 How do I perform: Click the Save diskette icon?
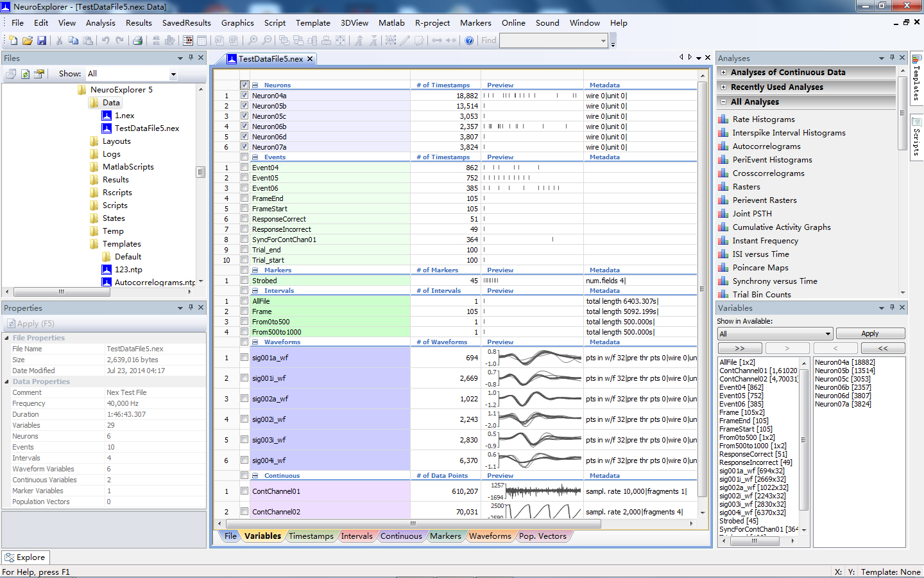(42, 40)
